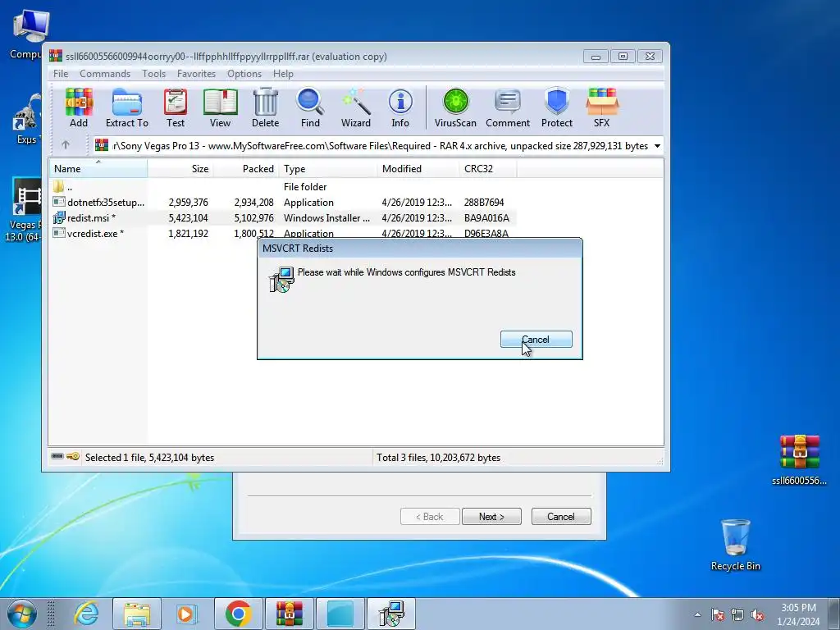Screen dimensions: 840x630
Task: Open the Tools menu
Action: (x=153, y=73)
